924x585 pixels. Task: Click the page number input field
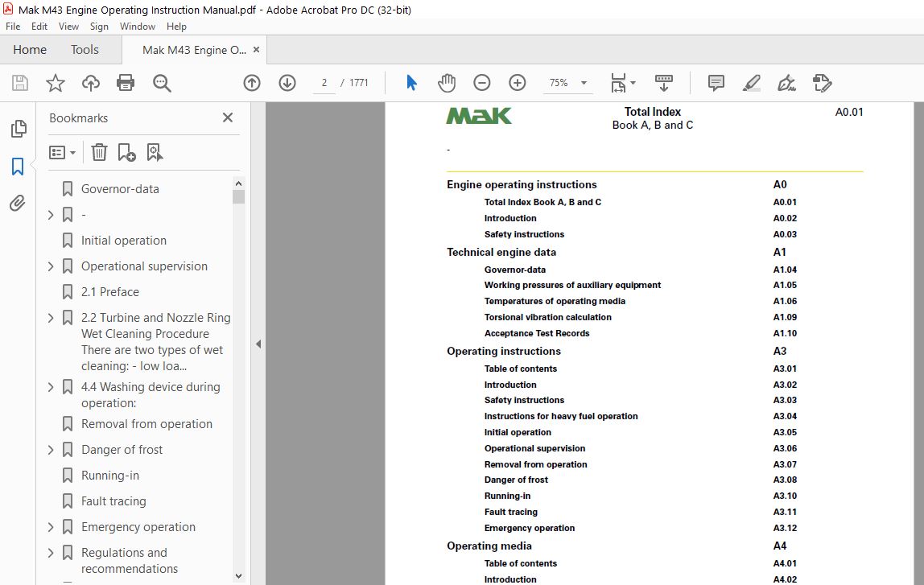324,83
